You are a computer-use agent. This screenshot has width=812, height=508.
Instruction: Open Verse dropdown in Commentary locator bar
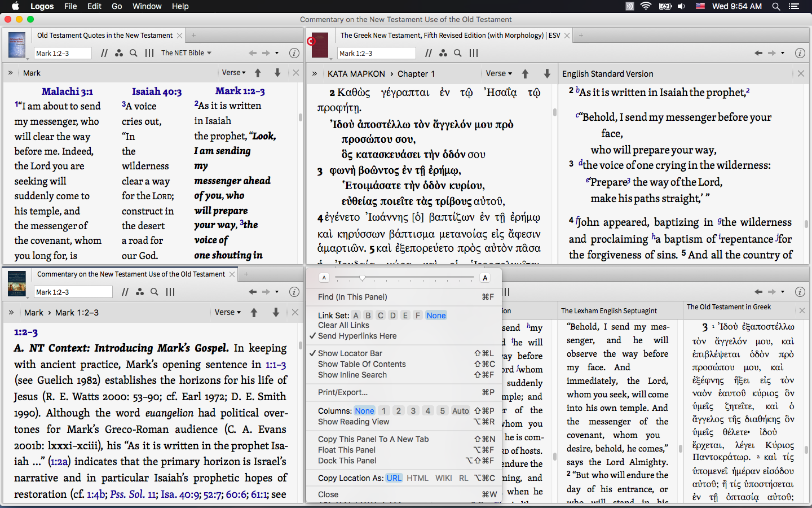pyautogui.click(x=227, y=312)
